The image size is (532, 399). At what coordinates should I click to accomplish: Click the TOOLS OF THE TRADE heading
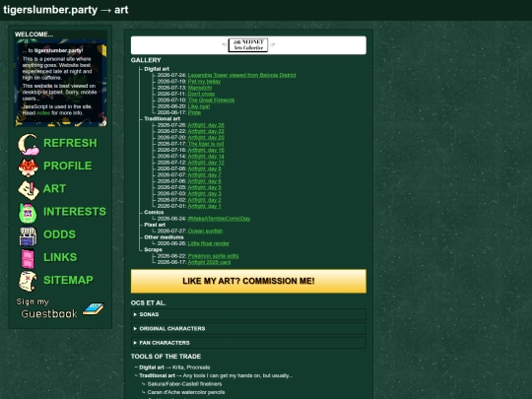tap(166, 357)
